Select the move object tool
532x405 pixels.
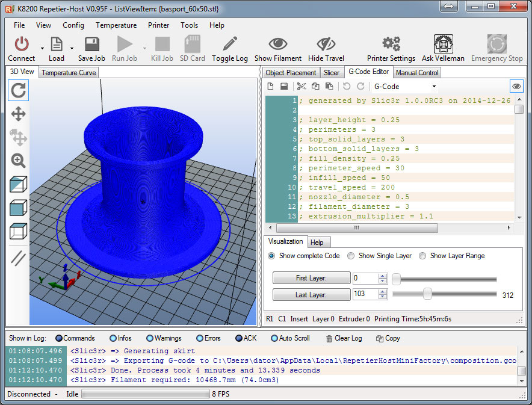click(x=18, y=137)
